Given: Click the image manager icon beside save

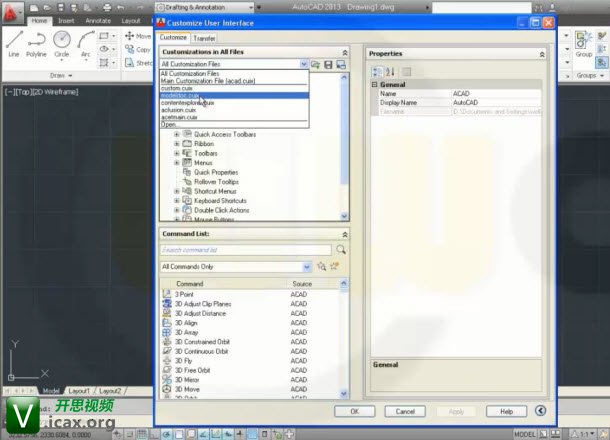Looking at the screenshot, I should (x=341, y=65).
